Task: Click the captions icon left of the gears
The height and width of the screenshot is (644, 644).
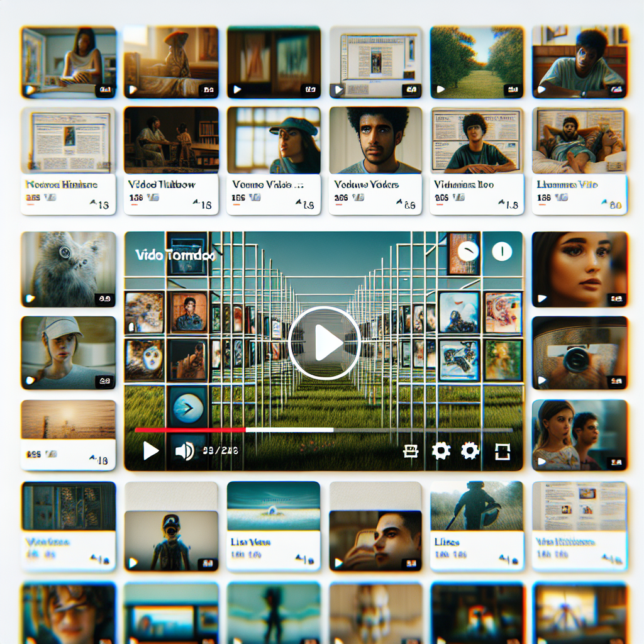Action: pyautogui.click(x=411, y=451)
